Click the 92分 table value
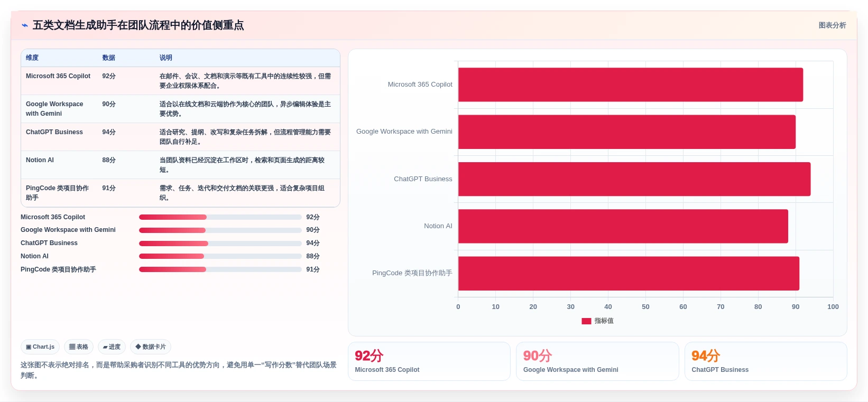 [x=109, y=76]
